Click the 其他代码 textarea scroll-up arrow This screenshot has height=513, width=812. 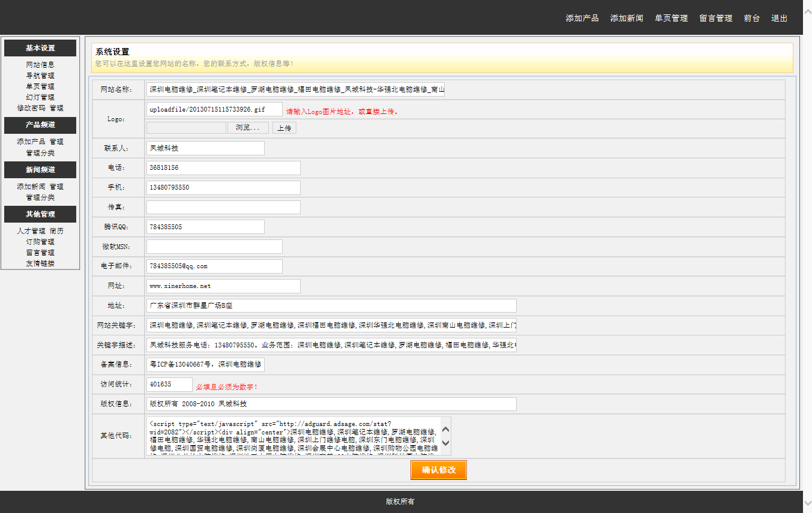click(446, 430)
